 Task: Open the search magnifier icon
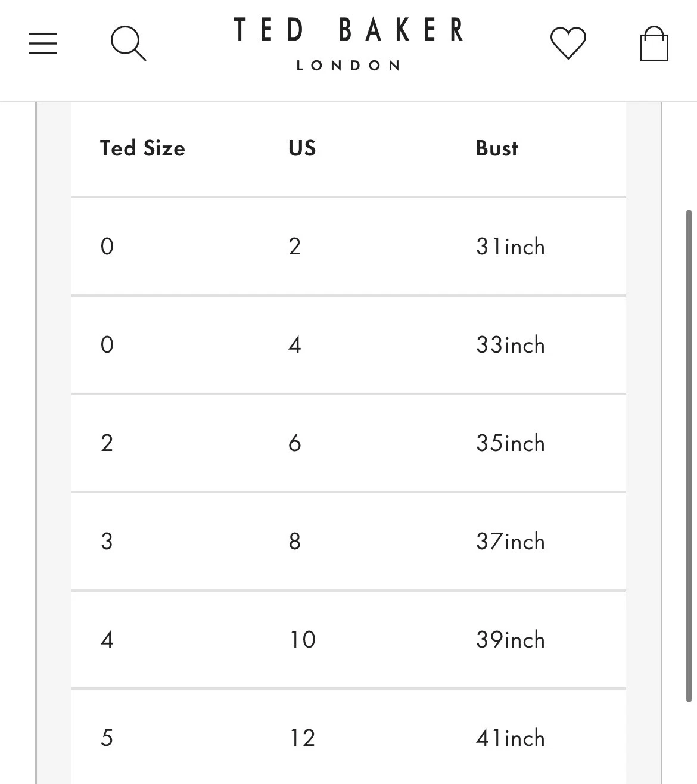(x=129, y=43)
